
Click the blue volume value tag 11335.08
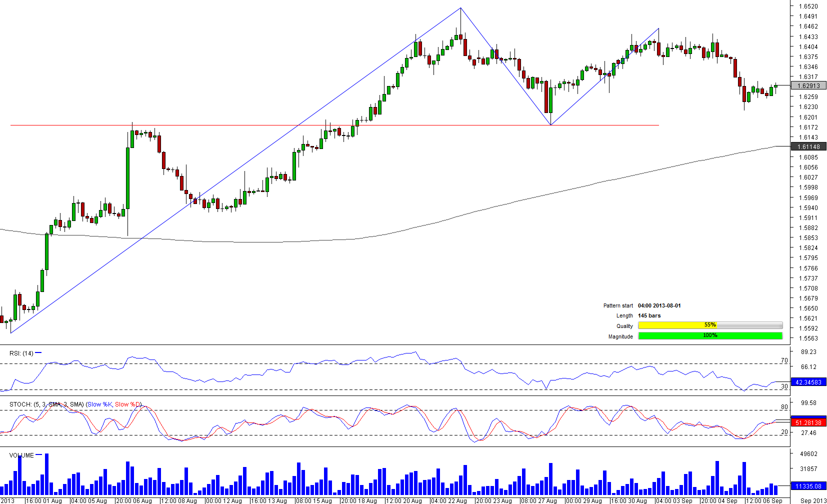[x=808, y=486]
